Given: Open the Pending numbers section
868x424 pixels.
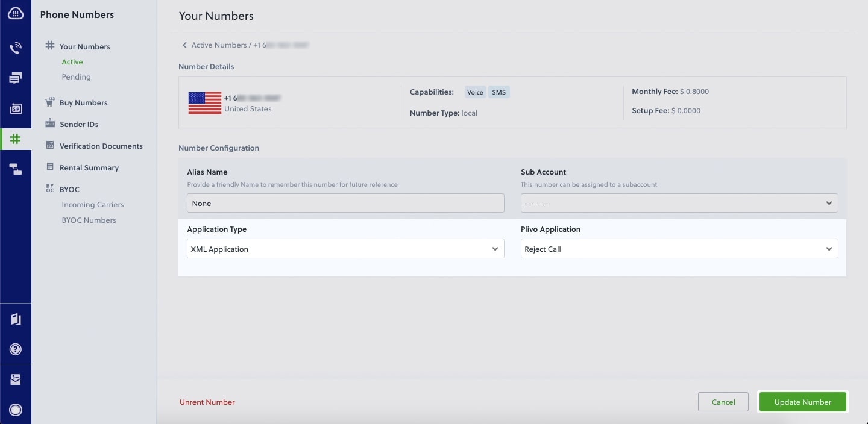Looking at the screenshot, I should tap(76, 76).
